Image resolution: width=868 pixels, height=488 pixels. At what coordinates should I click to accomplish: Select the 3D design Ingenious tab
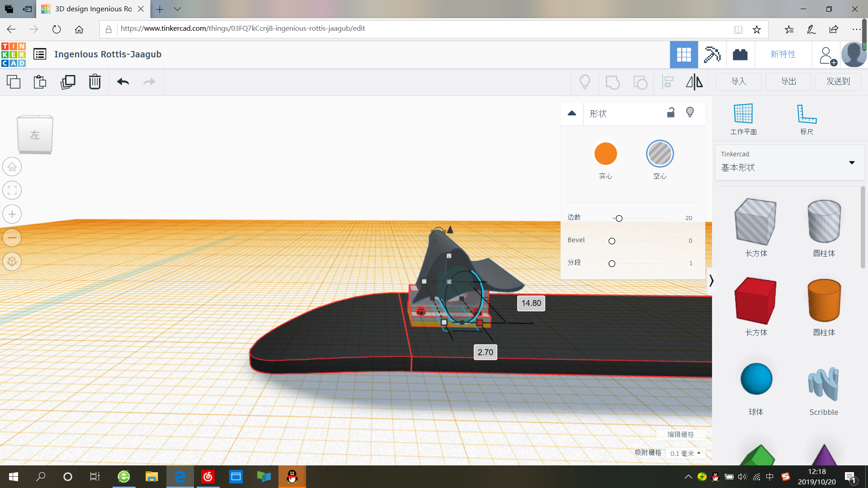tap(93, 9)
